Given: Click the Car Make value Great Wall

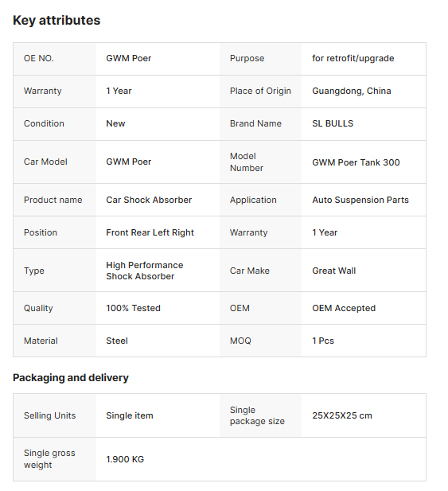Looking at the screenshot, I should tap(333, 271).
